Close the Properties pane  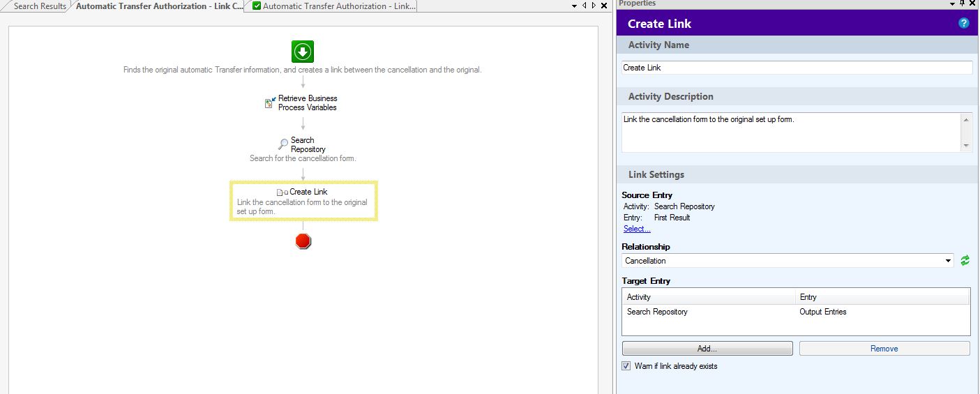(972, 4)
